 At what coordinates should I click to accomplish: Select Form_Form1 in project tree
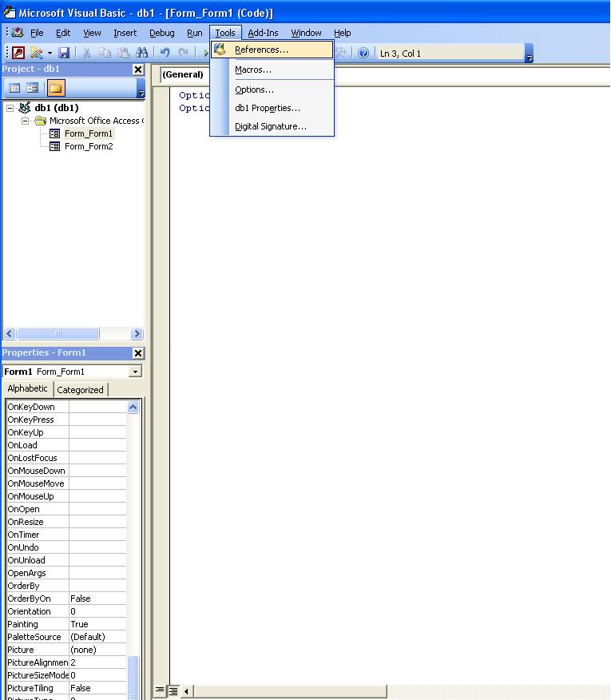[x=89, y=133]
